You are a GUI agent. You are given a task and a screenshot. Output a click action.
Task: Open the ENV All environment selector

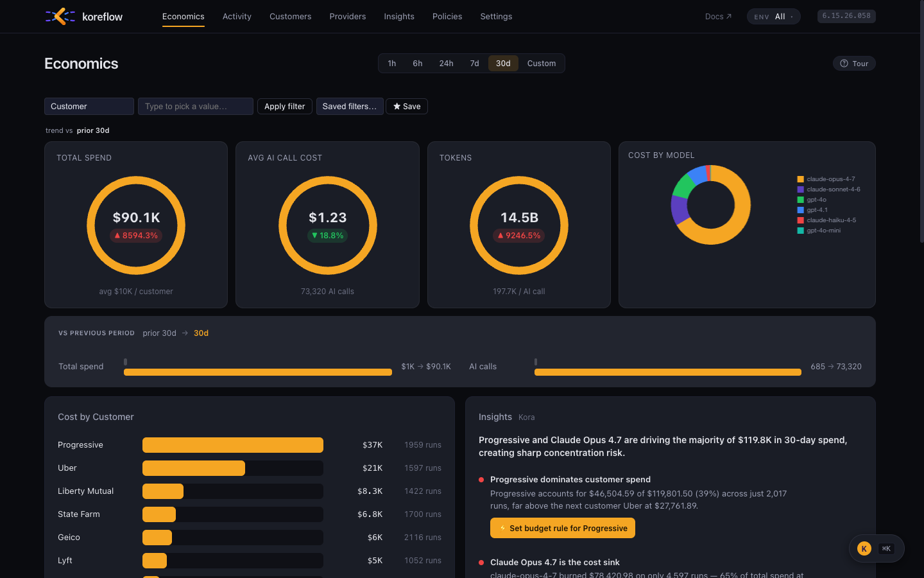coord(773,17)
